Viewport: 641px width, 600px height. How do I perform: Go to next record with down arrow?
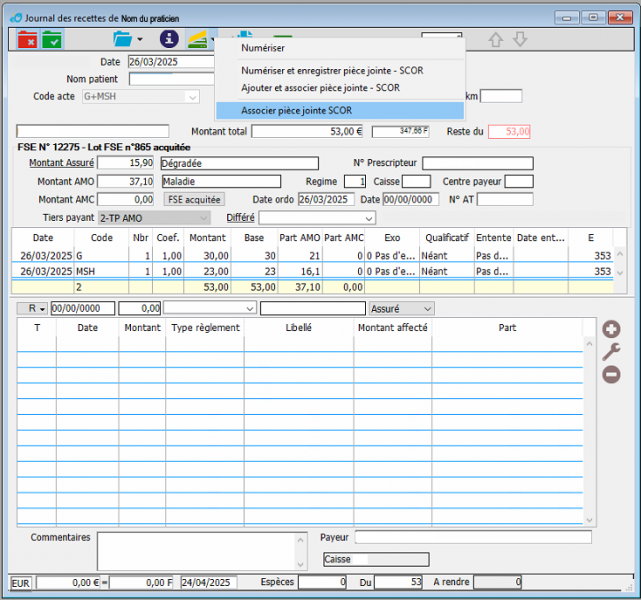(x=520, y=40)
